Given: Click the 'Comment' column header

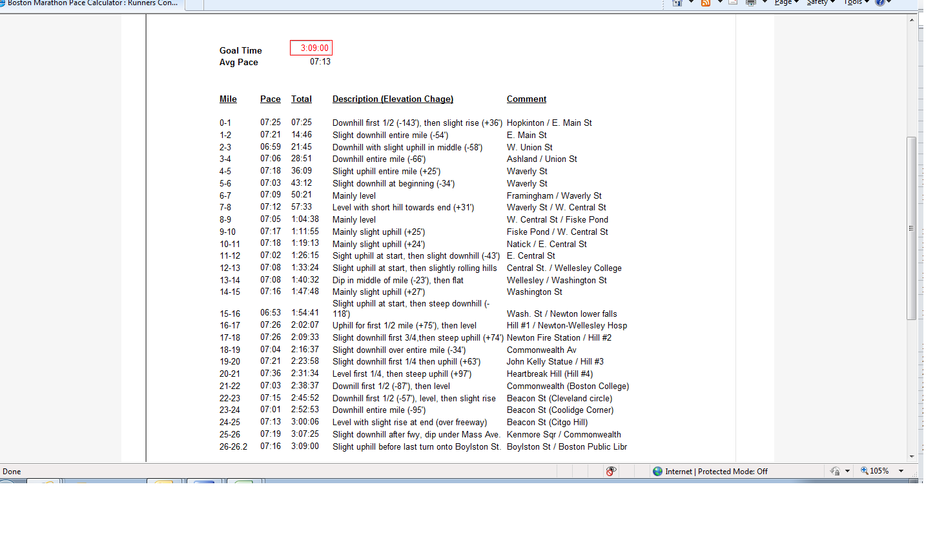Looking at the screenshot, I should [x=526, y=99].
